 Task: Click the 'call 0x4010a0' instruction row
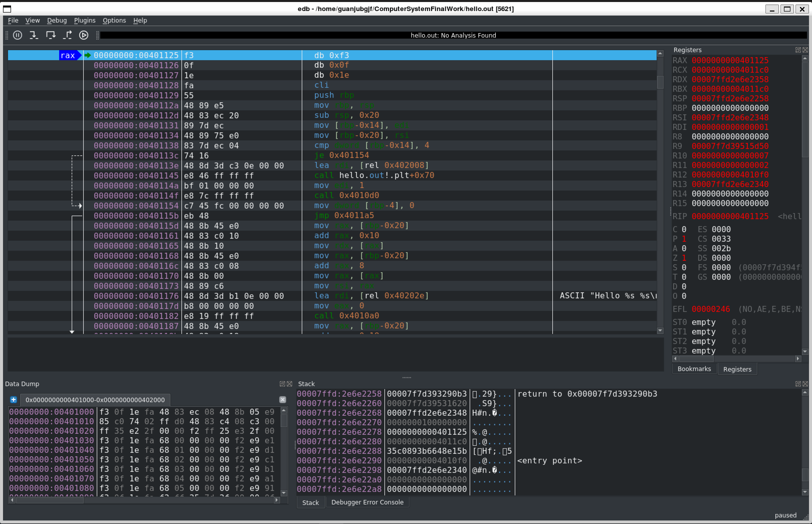click(332, 316)
